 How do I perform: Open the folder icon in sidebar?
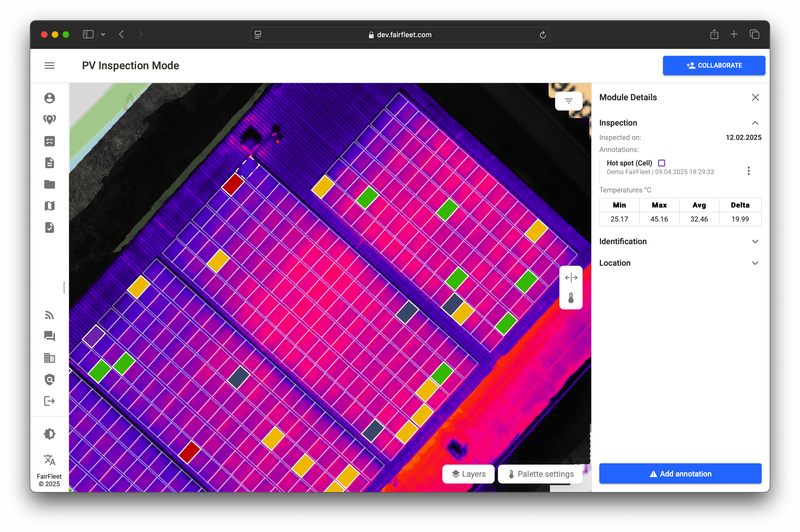[x=50, y=184]
